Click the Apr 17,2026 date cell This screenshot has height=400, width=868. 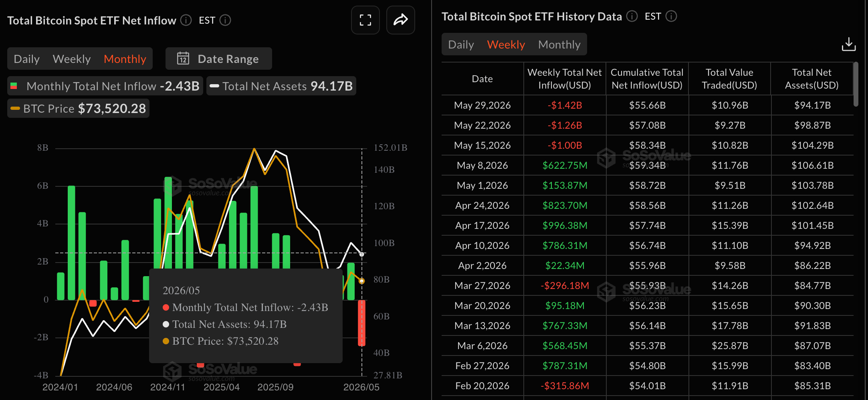point(482,225)
